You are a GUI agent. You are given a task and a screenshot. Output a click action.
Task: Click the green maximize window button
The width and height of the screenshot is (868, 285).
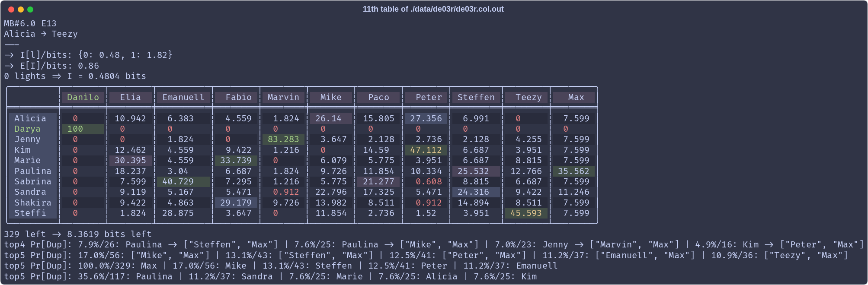[x=30, y=9]
